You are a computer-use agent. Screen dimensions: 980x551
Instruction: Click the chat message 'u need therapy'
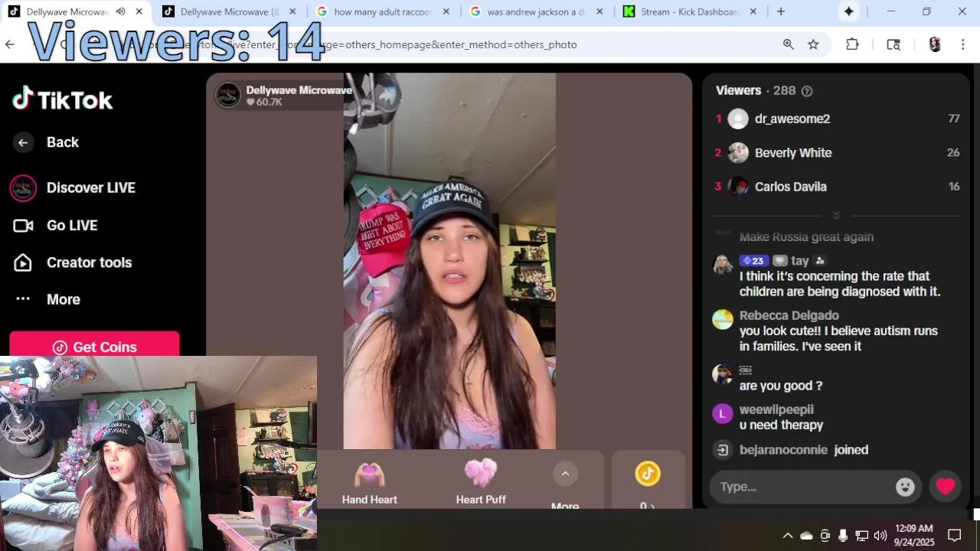[x=781, y=425]
